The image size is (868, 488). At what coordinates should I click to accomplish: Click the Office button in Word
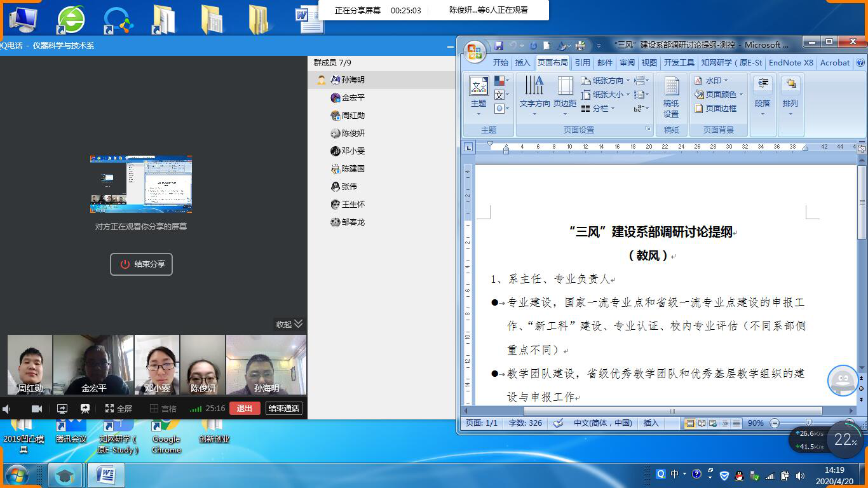(x=475, y=51)
